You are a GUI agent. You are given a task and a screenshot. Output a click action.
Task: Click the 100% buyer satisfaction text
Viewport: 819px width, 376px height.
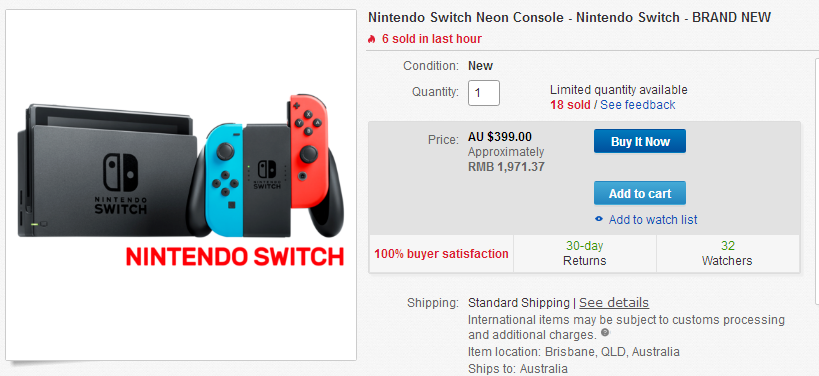pos(441,254)
